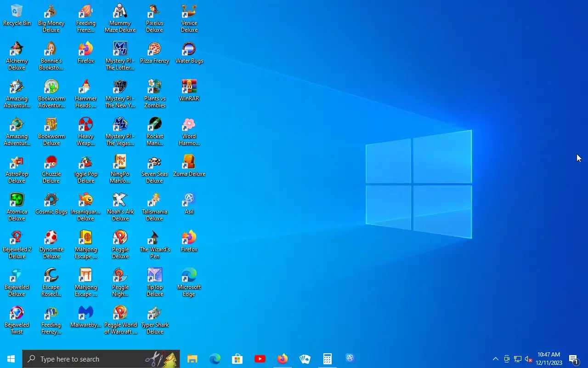
Task: Click the taskbar search box
Action: [101, 359]
